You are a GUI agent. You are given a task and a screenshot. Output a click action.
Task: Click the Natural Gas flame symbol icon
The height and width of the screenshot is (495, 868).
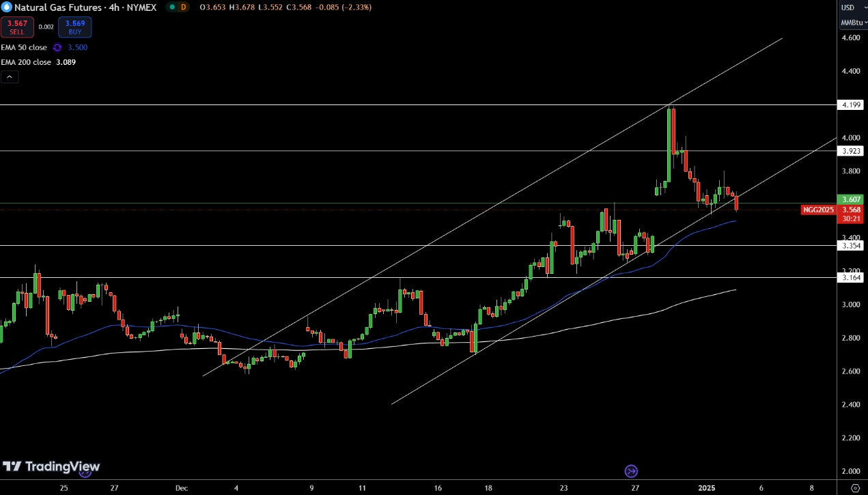(6, 7)
